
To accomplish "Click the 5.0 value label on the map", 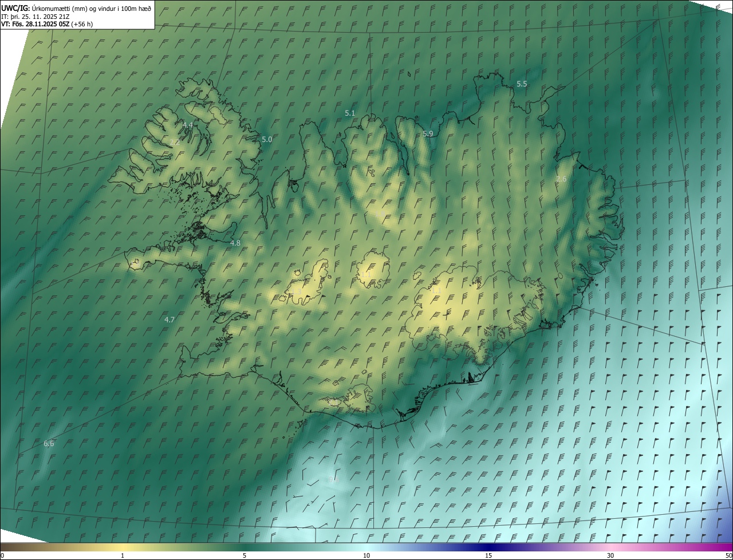I will (x=267, y=140).
